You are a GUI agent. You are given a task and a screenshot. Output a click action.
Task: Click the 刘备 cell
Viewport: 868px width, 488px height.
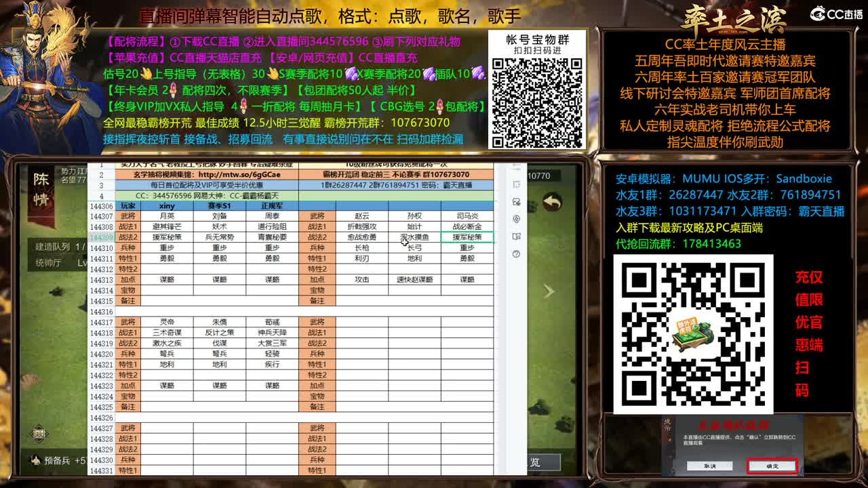pos(220,216)
